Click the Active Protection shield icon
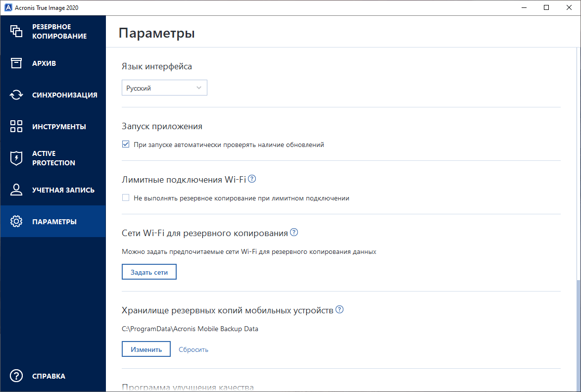This screenshot has height=392, width=581. tap(16, 158)
